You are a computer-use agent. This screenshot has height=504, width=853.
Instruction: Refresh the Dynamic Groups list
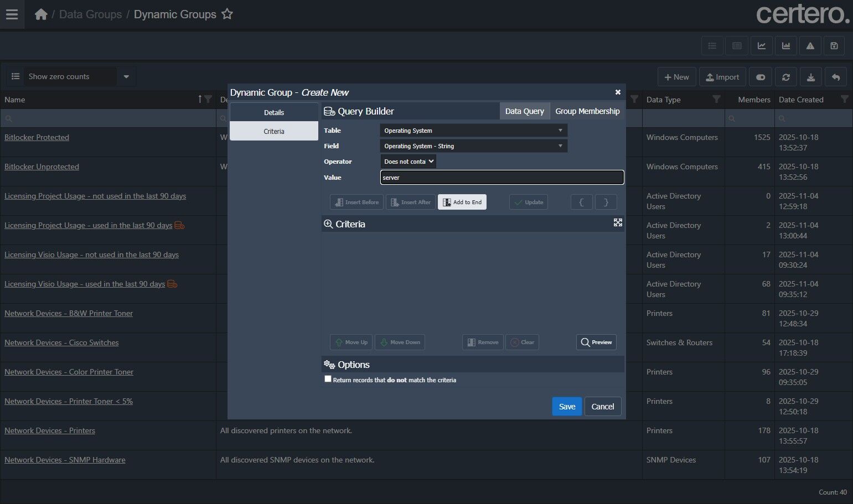point(786,77)
